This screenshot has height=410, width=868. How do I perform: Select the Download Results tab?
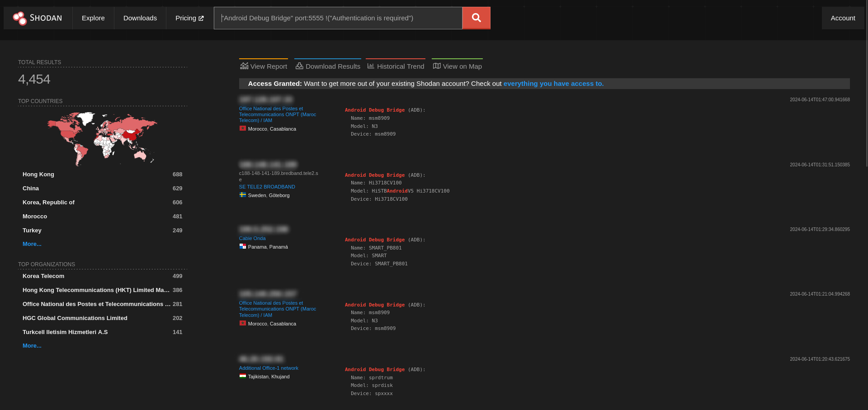coord(328,66)
